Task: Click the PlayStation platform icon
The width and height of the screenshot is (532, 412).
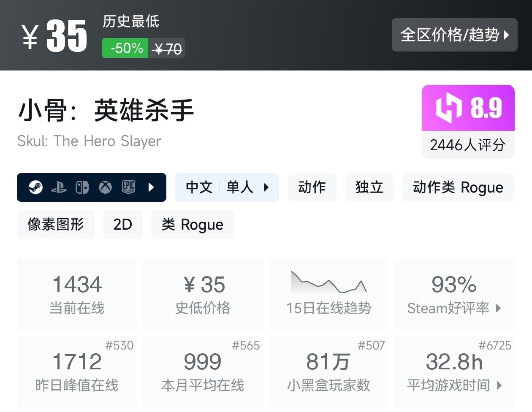Action: point(59,187)
